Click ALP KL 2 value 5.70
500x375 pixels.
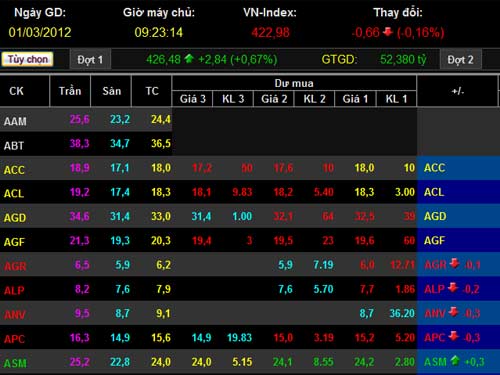[x=323, y=289]
